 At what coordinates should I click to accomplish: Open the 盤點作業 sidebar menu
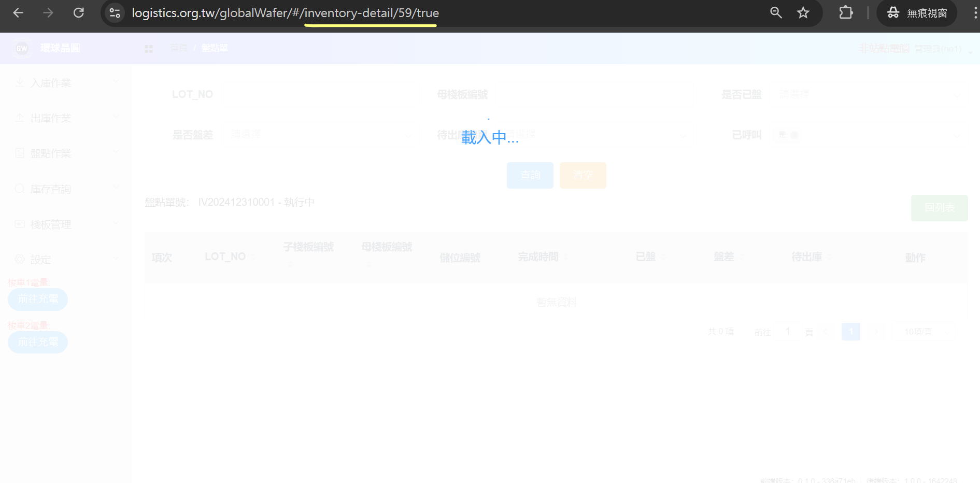click(66, 153)
